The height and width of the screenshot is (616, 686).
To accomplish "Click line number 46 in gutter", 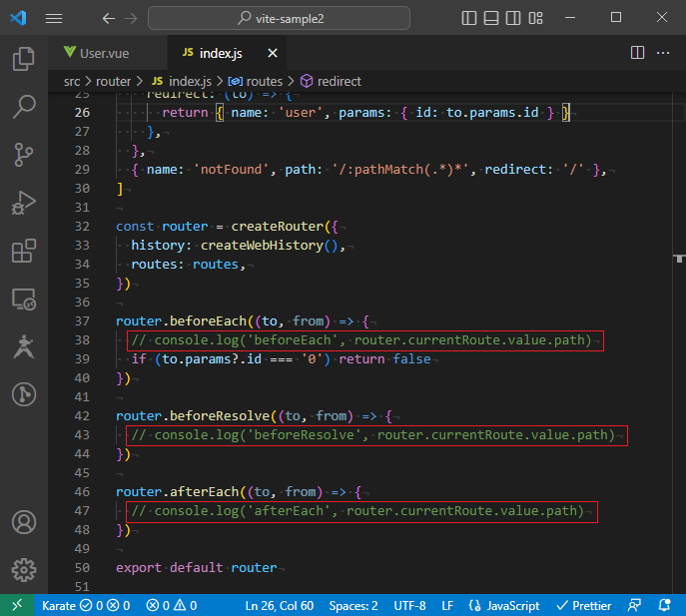I will 82,492.
